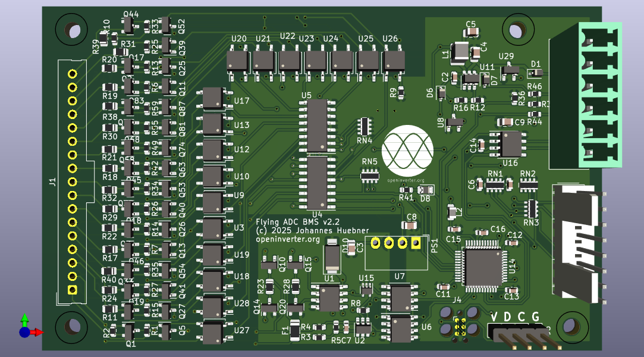This screenshot has height=357, width=644.
Task: Click the "Flying ADC BMS v2.2" silkscreen text
Action: pos(297,222)
